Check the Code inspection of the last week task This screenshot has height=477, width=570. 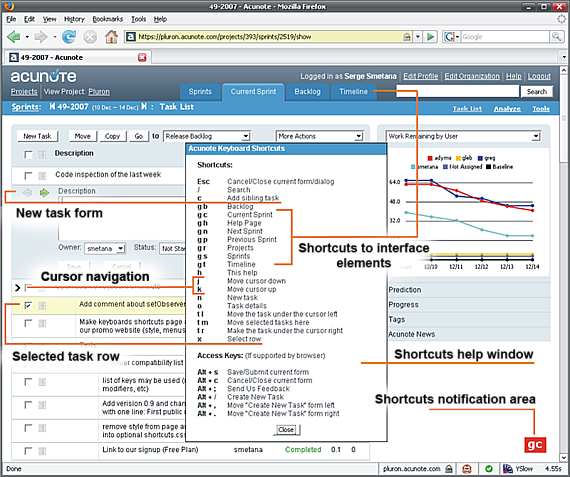click(28, 176)
